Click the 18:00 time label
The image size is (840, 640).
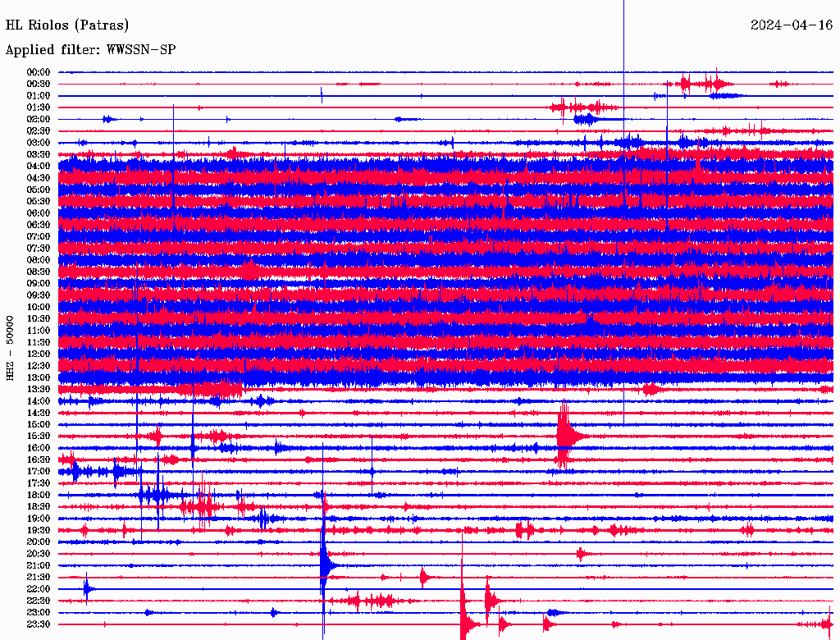(39, 495)
